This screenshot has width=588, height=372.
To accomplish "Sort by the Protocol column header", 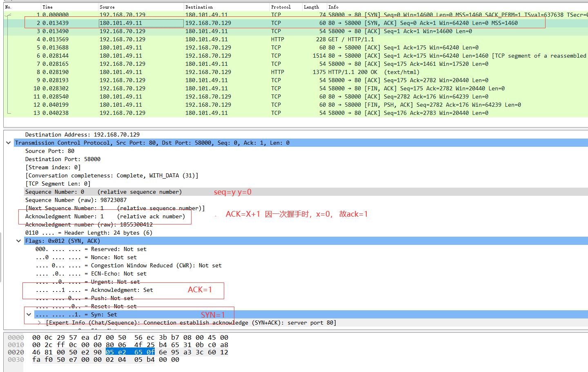I will [x=281, y=7].
